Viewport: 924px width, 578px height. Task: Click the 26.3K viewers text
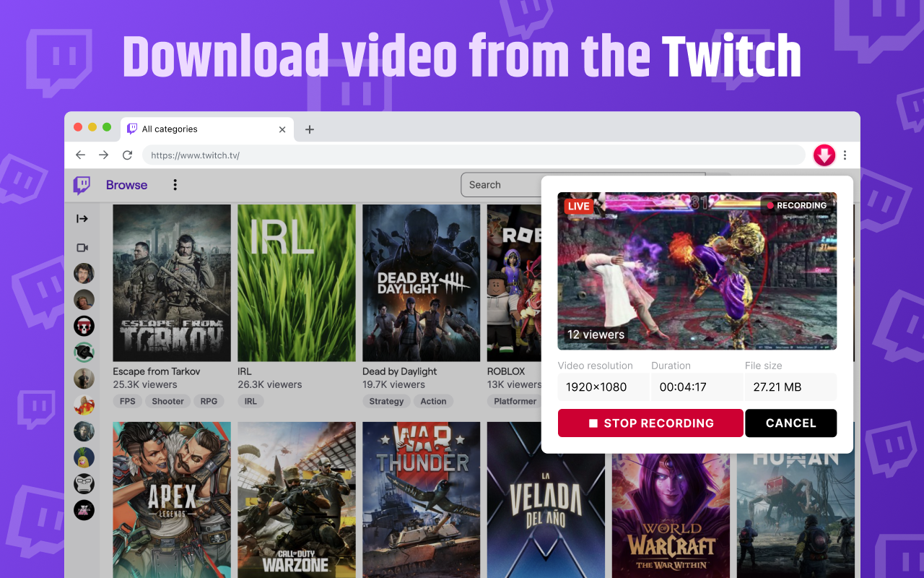[x=270, y=384]
